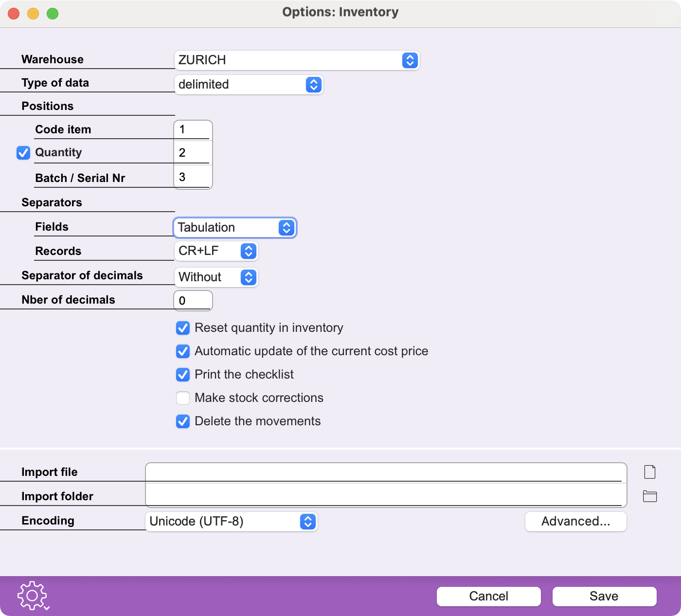Open the Warehouse ZURICH dropdown
681x616 pixels.
pos(297,60)
